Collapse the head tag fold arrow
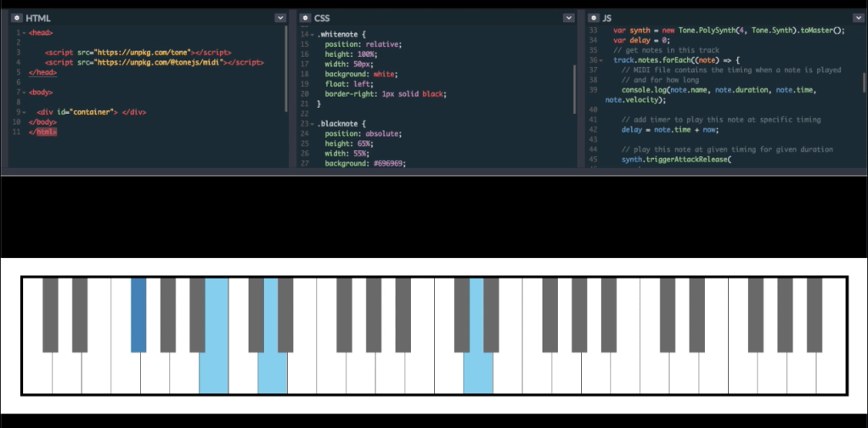 pyautogui.click(x=25, y=33)
